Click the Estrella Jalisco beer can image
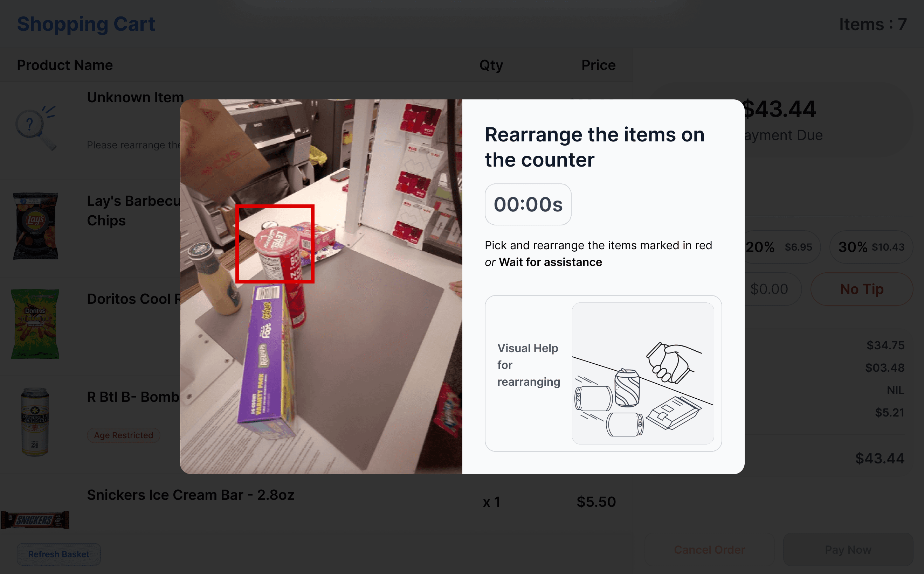 coord(35,422)
